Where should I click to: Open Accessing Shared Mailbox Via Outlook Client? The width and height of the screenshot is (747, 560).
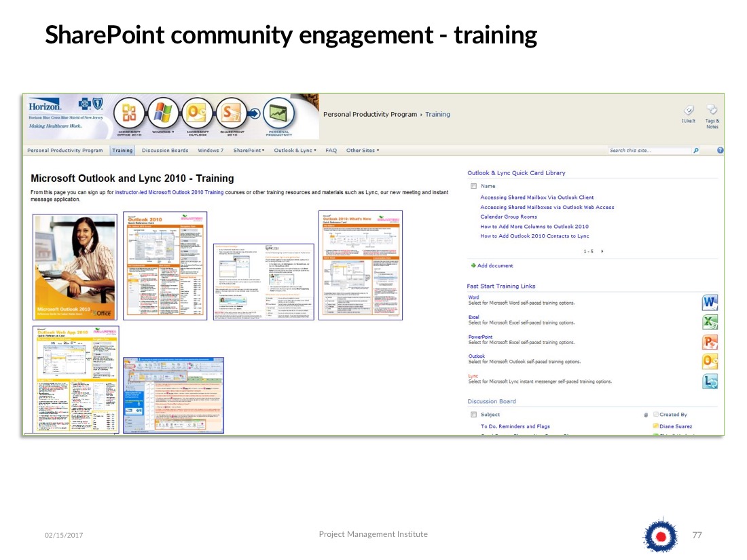537,197
